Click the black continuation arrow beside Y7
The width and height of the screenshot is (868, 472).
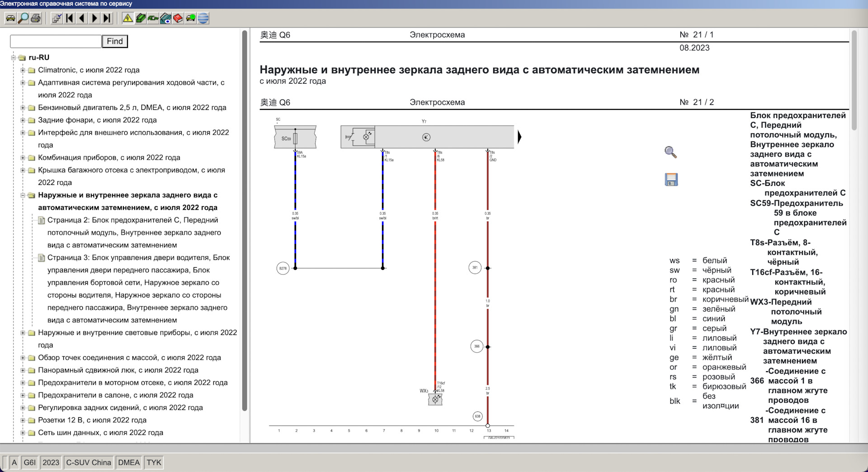click(x=519, y=137)
